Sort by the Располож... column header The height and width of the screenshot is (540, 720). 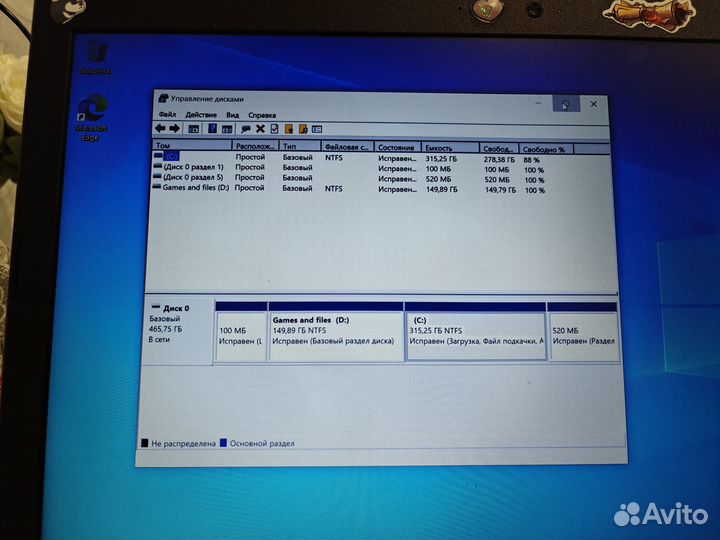[x=255, y=146]
